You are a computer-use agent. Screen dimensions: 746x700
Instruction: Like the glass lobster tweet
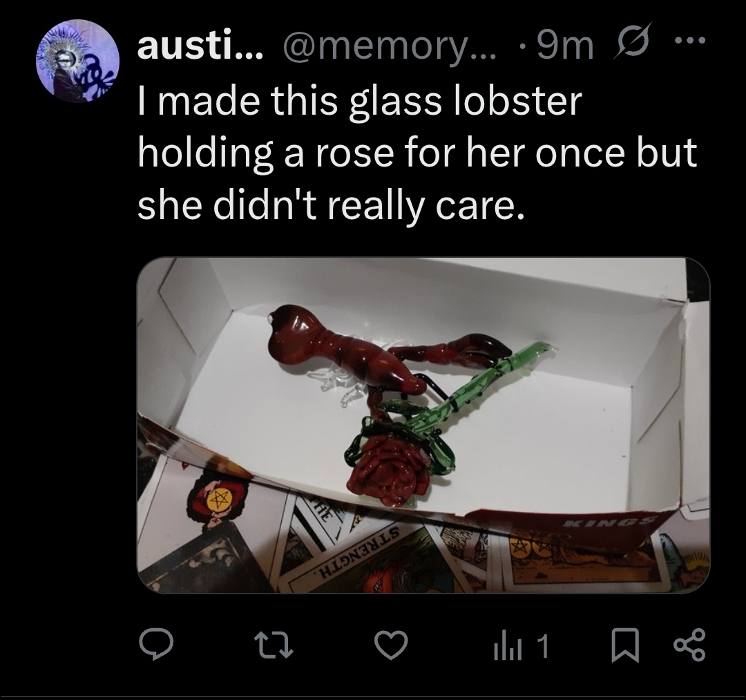pyautogui.click(x=391, y=645)
